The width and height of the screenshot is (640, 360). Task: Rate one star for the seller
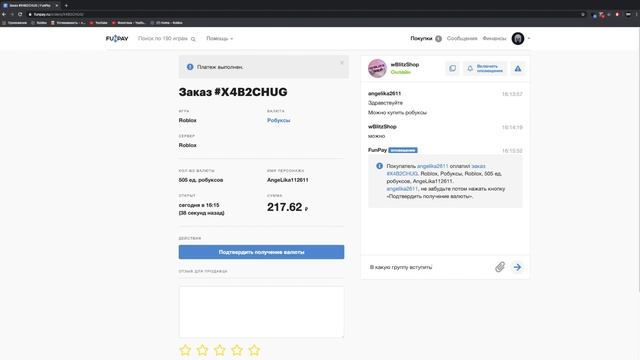185,350
